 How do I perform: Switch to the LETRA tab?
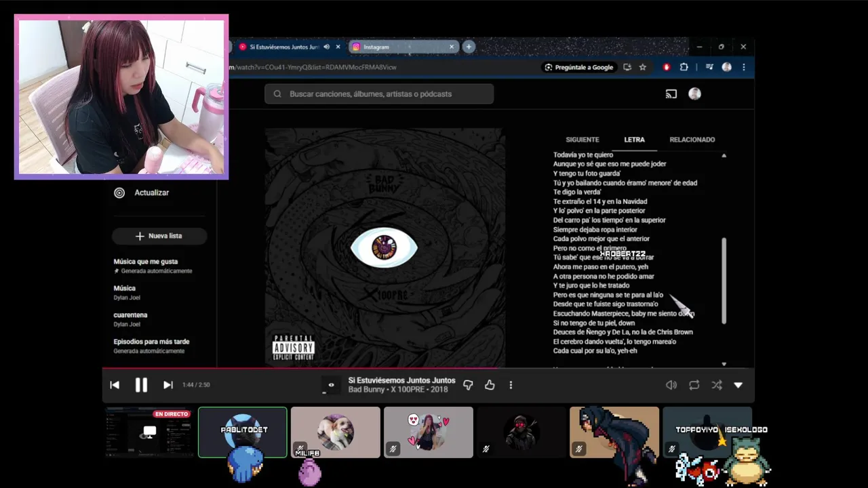[634, 140]
